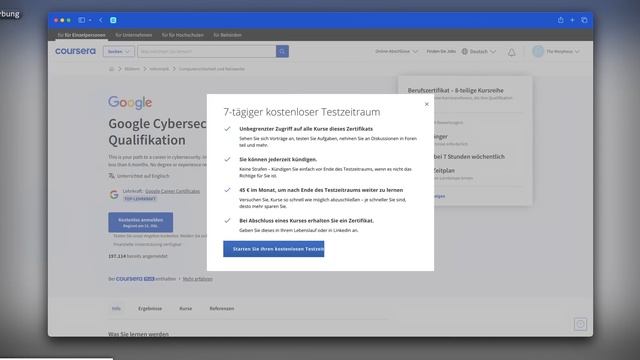This screenshot has width=640, height=360.
Task: Open the Entdecken dropdown next to the logo
Action: (119, 51)
